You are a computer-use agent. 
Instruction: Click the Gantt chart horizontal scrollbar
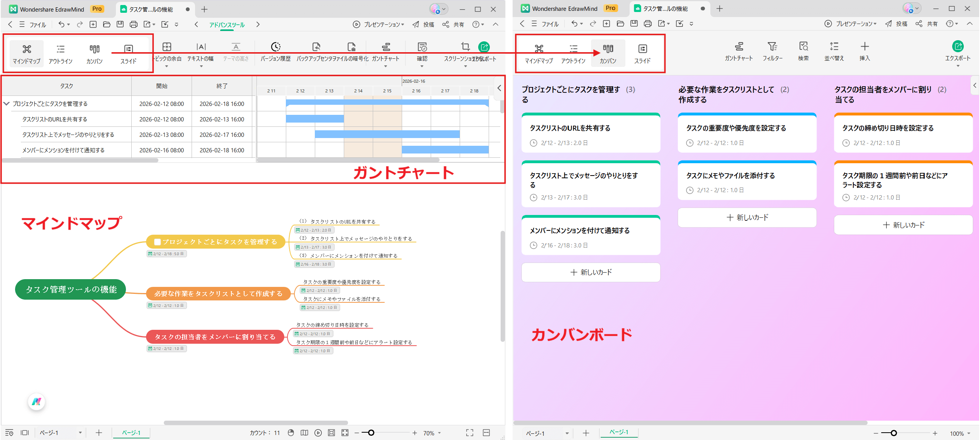pos(348,160)
